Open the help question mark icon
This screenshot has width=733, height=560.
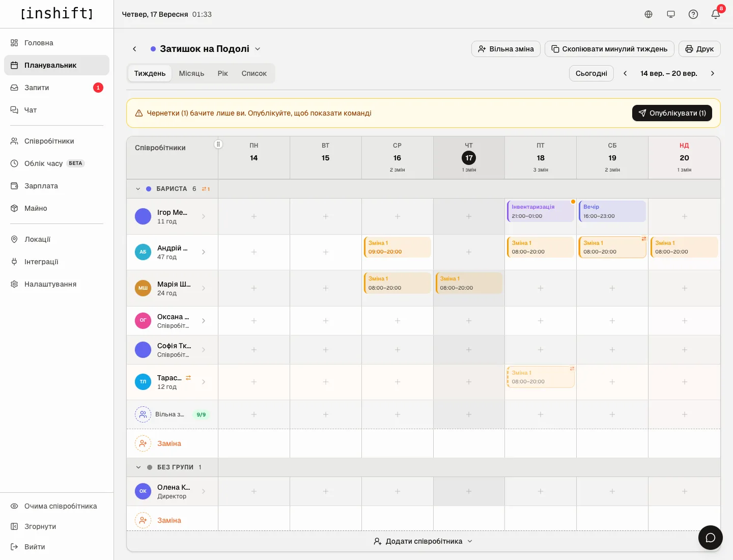[693, 14]
